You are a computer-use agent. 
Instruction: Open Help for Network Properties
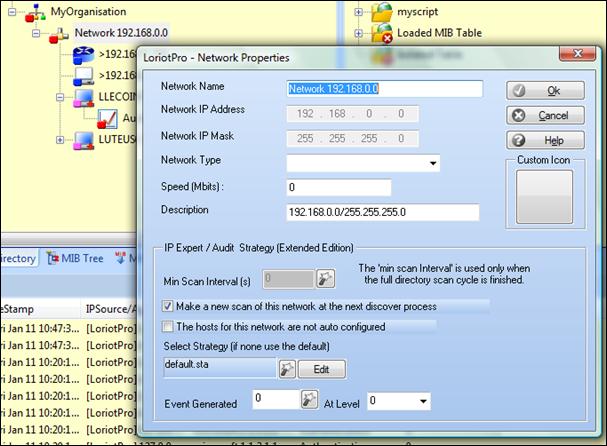point(545,140)
